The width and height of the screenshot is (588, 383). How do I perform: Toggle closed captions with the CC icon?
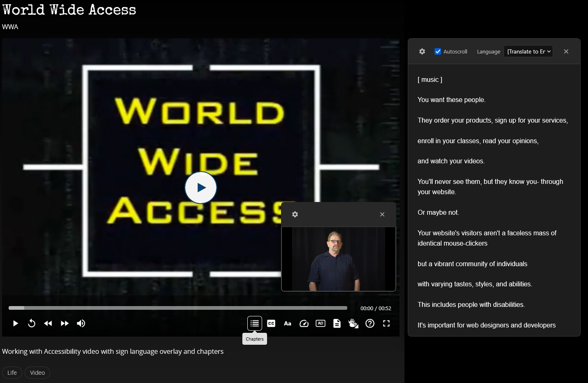tap(271, 323)
